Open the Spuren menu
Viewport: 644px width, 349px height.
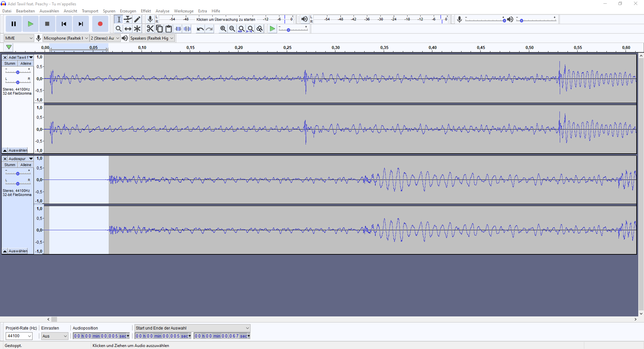(109, 11)
